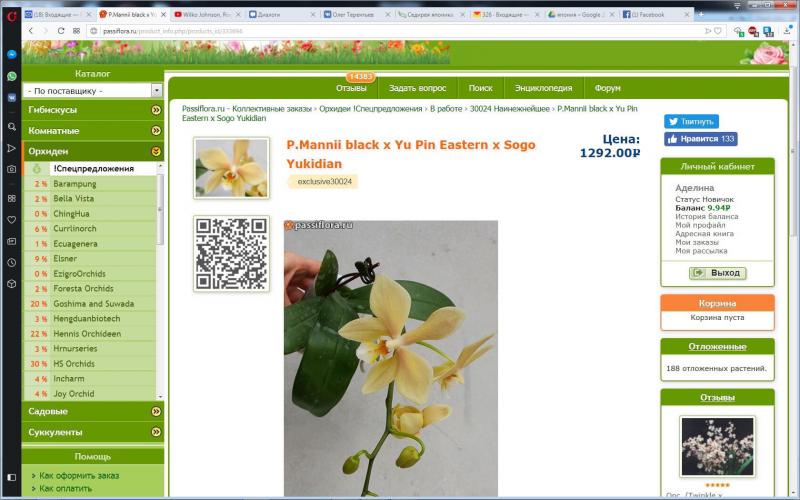
Task: Click the heart bookmark icon in address bar
Action: pos(717,31)
